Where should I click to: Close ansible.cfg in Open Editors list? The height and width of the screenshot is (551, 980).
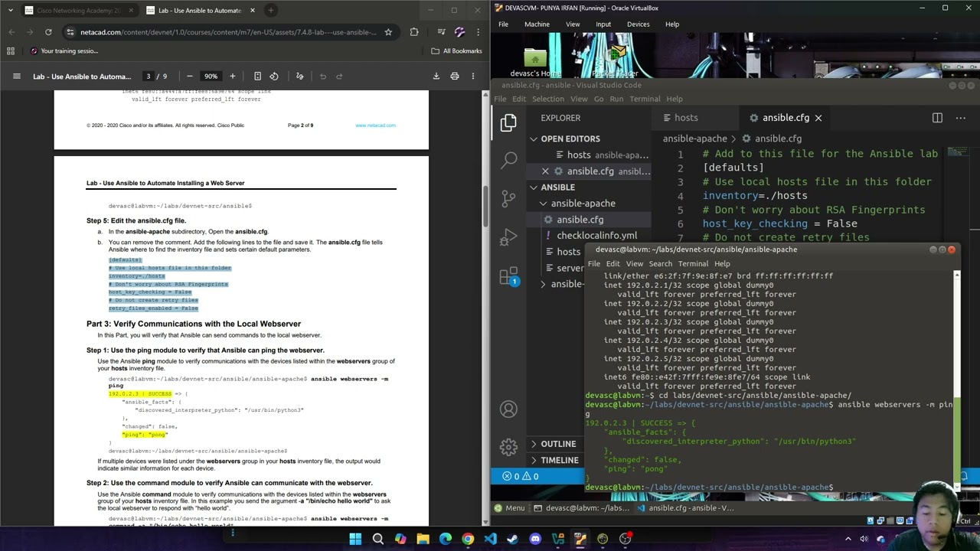[545, 171]
